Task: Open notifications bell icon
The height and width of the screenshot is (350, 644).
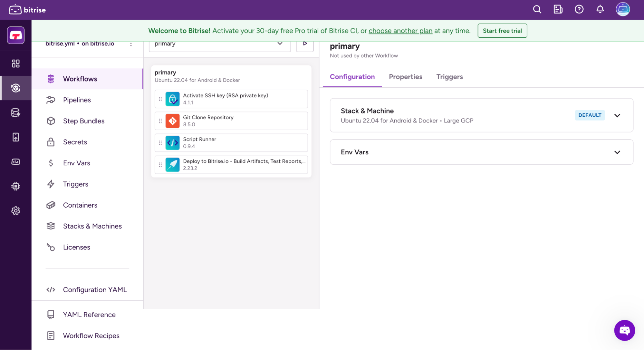Action: tap(600, 9)
